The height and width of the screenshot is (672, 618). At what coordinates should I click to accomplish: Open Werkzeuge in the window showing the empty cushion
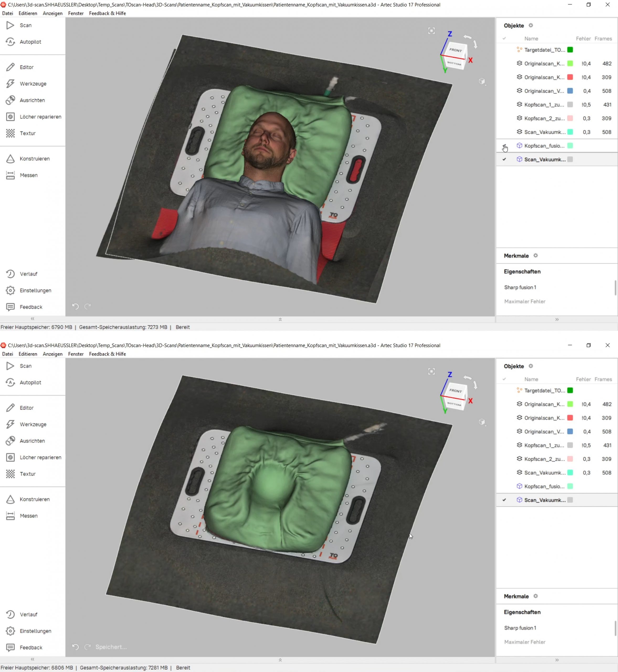click(x=27, y=424)
